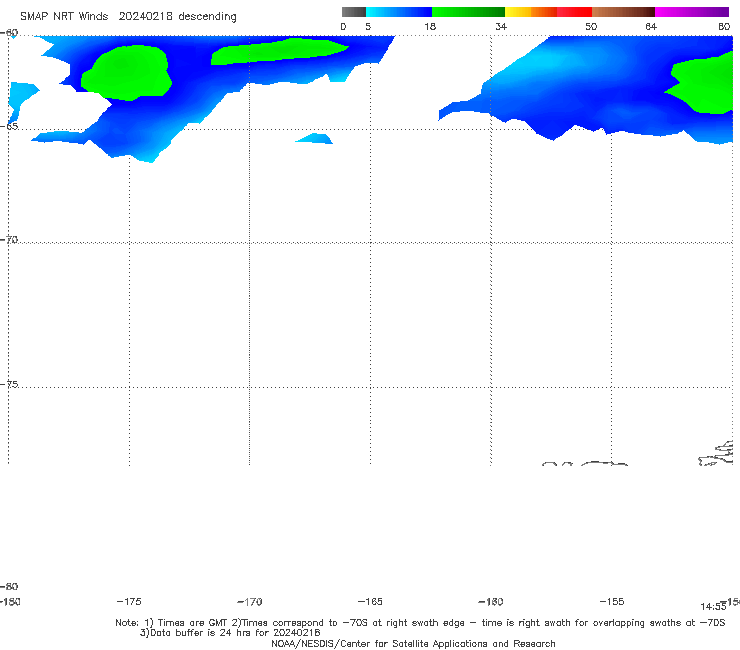
Task: Click the -165 longitude axis label
Action: [370, 601]
